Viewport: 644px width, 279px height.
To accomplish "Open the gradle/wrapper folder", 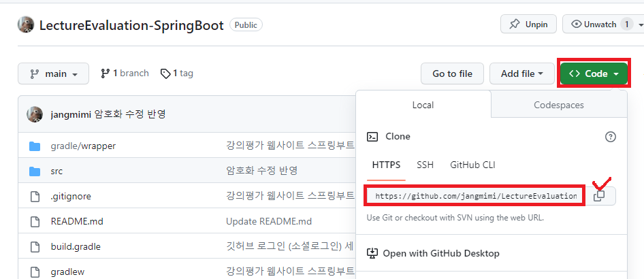I will pyautogui.click(x=83, y=146).
